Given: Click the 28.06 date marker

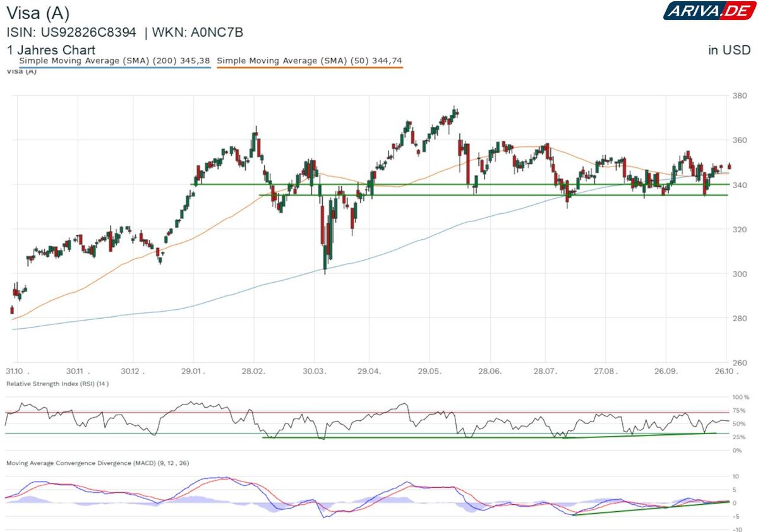Looking at the screenshot, I should [x=490, y=371].
